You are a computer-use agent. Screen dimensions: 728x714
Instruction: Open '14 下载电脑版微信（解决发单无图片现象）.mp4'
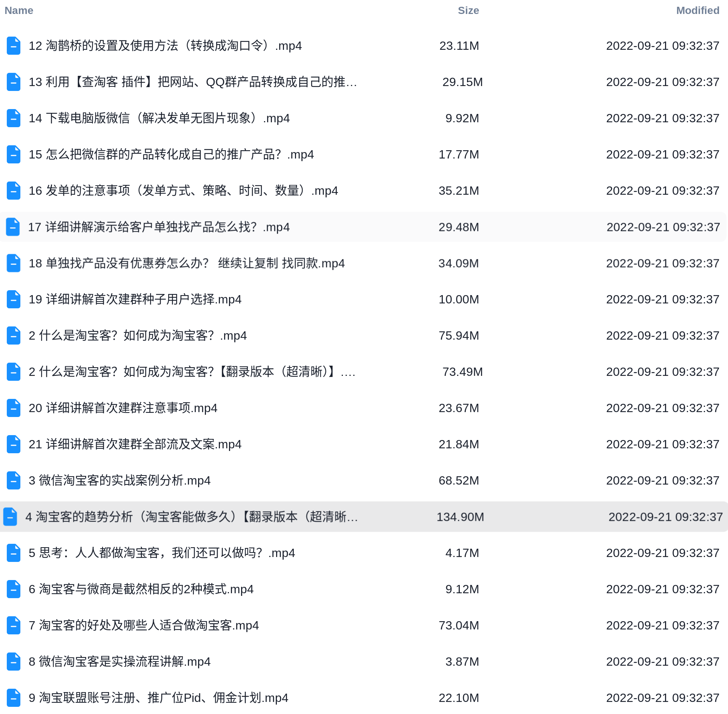tap(159, 118)
